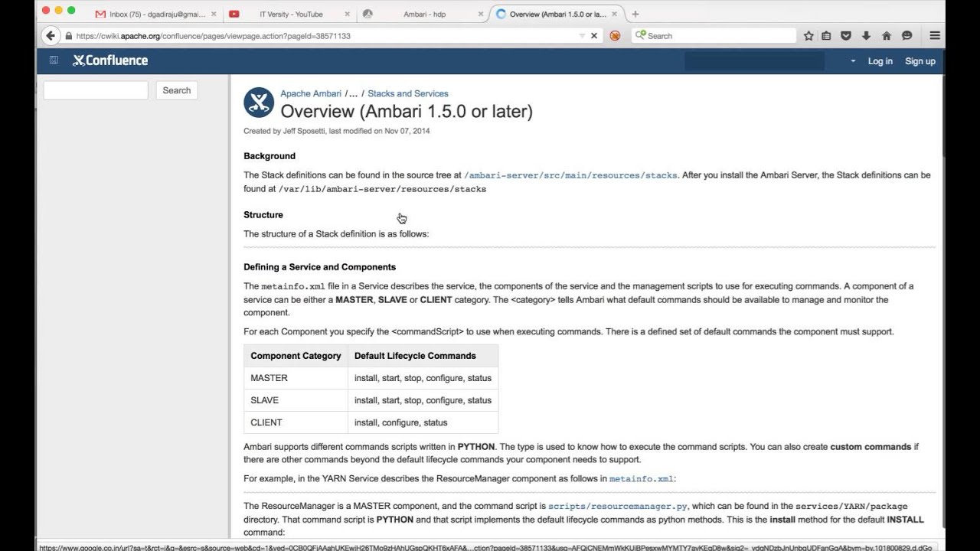The image size is (980, 551).
Task: Open the Apache Ambari breadcrumb link
Action: (311, 93)
